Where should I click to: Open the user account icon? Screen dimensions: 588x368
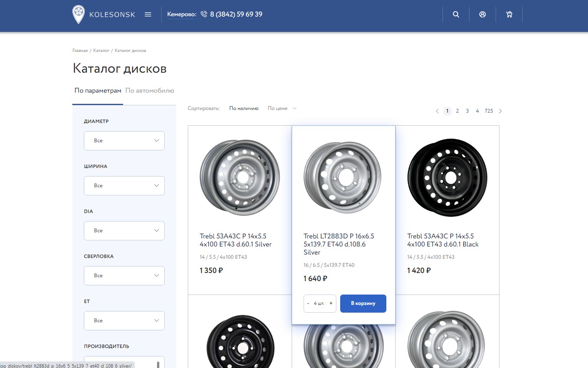[x=483, y=15]
